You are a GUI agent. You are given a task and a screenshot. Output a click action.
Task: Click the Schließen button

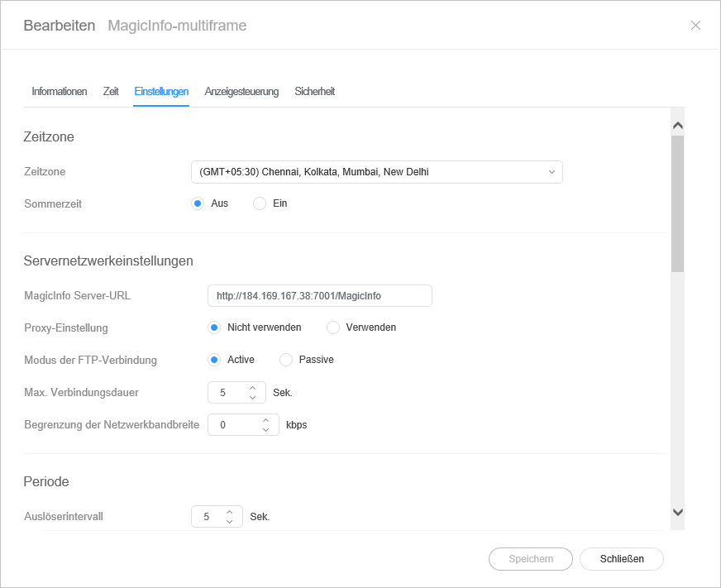pyautogui.click(x=621, y=559)
